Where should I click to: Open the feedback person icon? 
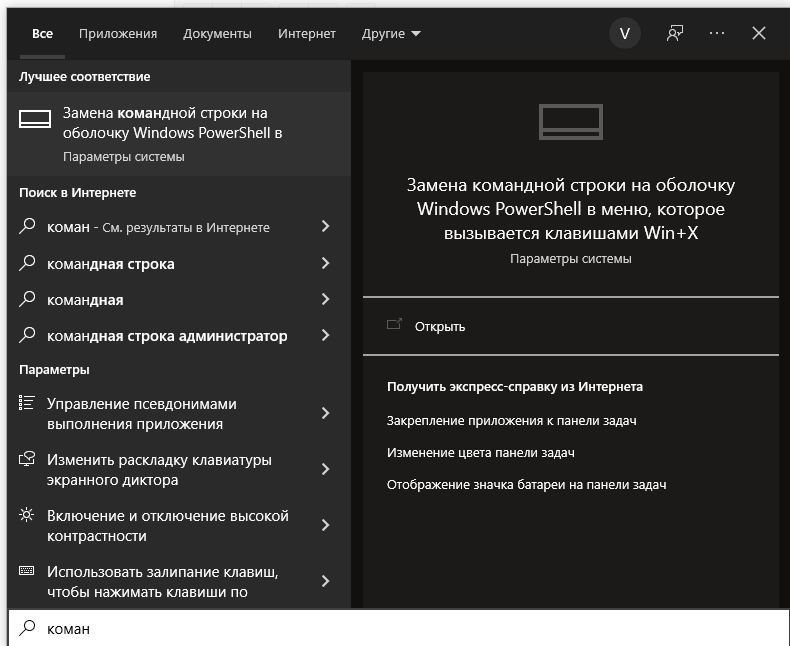[675, 34]
